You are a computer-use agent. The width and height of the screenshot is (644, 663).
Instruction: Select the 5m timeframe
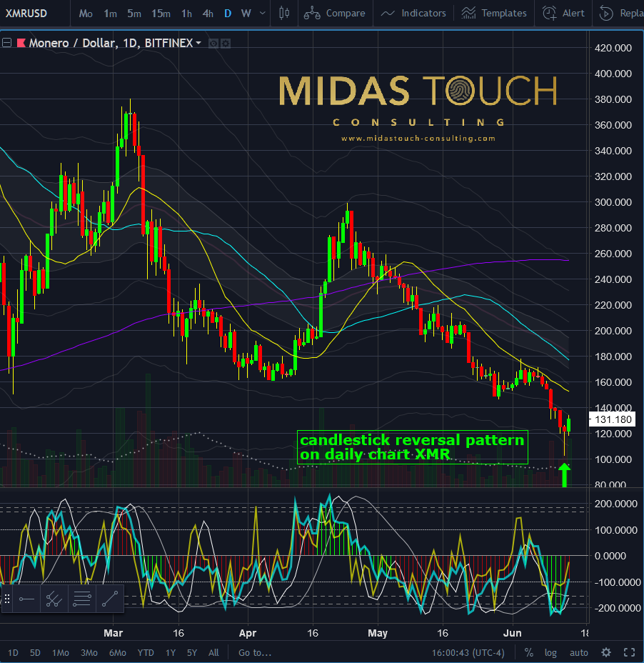[134, 14]
